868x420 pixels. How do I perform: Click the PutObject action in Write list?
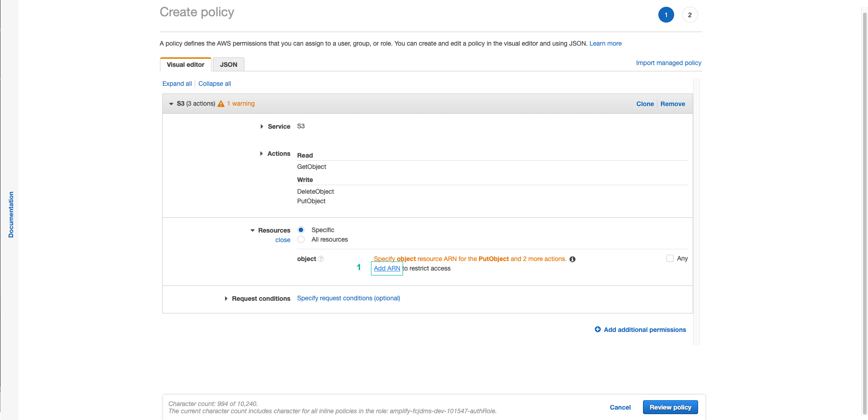point(311,201)
